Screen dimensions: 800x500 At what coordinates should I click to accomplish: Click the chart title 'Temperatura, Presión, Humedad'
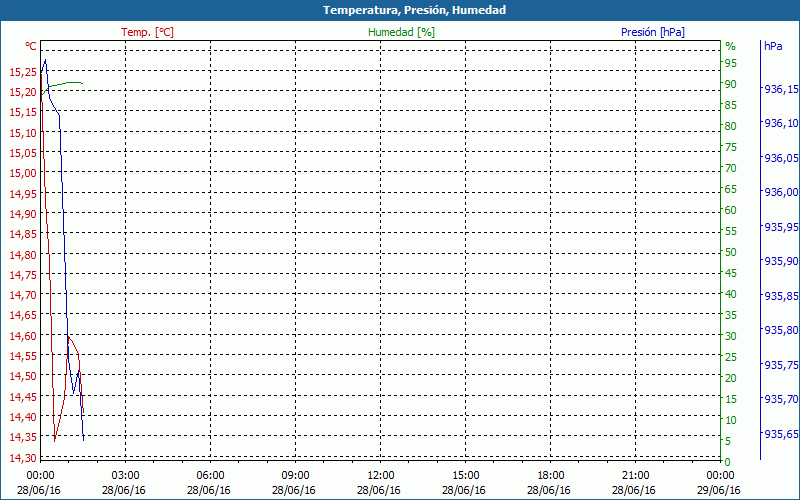(414, 10)
